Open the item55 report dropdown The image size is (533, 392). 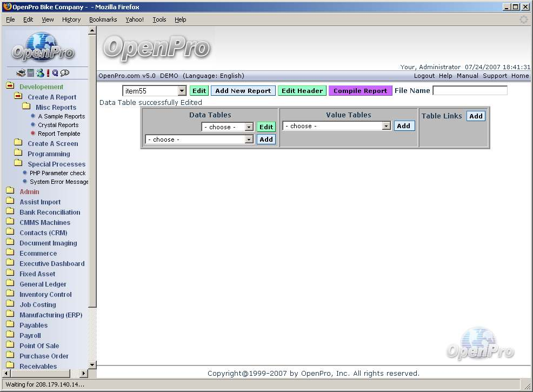(182, 91)
